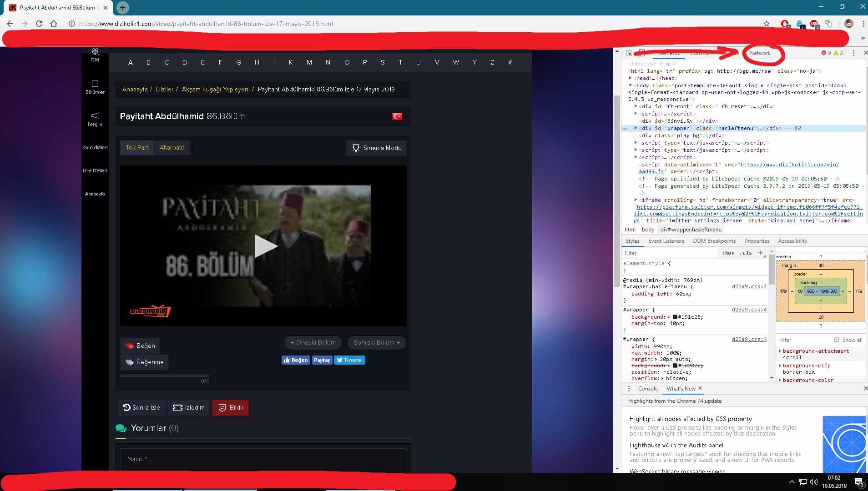Select the Altarnatif tab
This screenshot has width=868, height=491.
point(172,147)
